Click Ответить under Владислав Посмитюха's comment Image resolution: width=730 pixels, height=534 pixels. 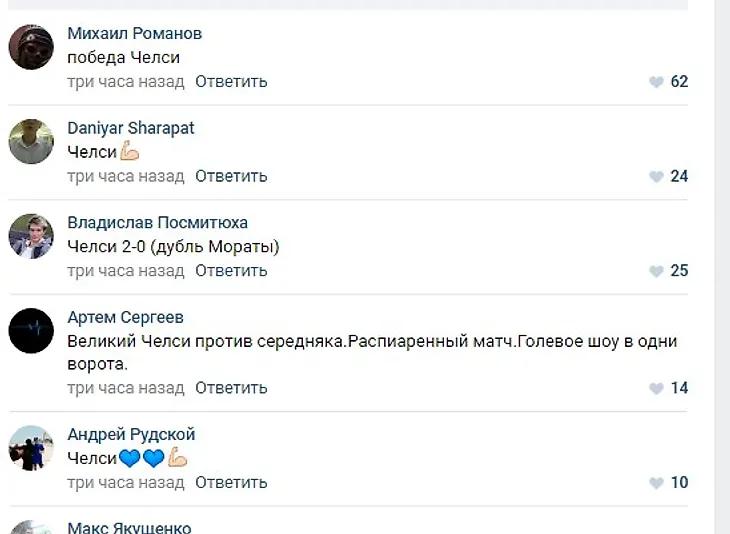pos(231,270)
